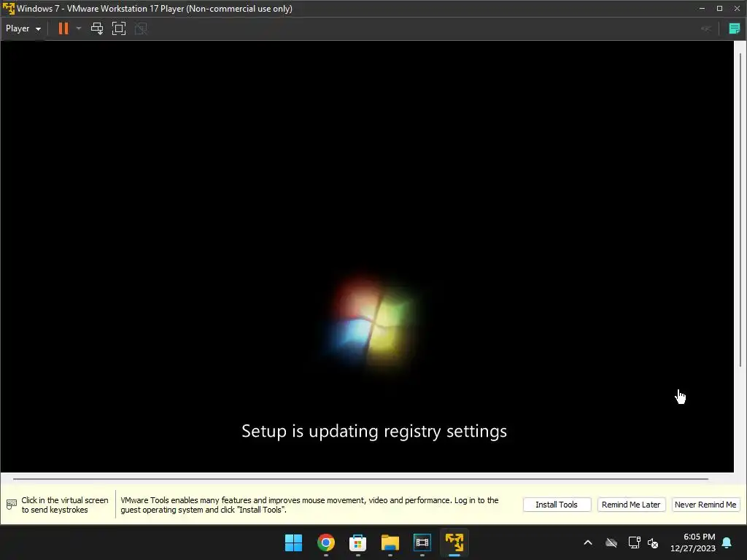Close the VMware Player window
747x560 pixels.
(x=737, y=9)
